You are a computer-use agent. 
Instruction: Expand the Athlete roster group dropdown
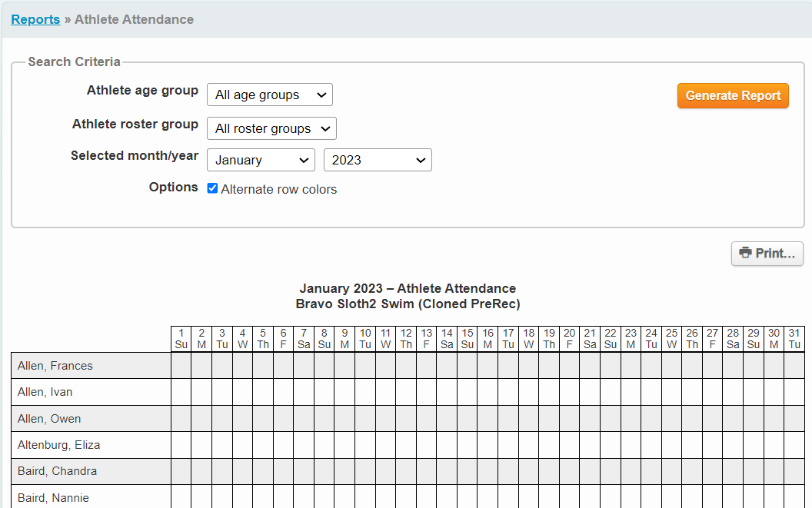point(271,128)
